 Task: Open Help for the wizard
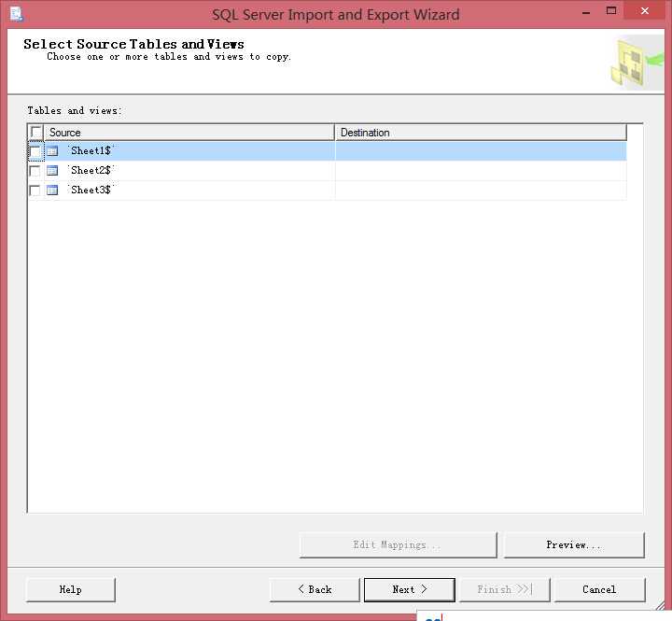(71, 589)
